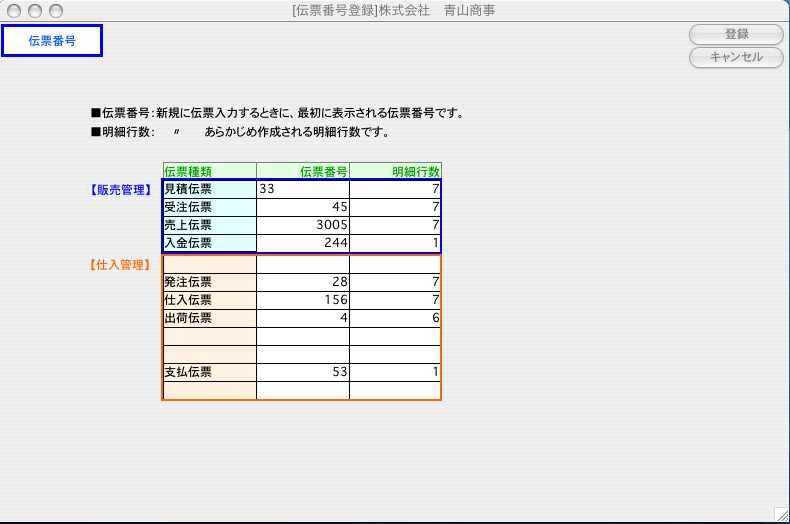790x524 pixels.
Task: Select the 出荷伝票 number cell showing 4
Action: (x=303, y=318)
